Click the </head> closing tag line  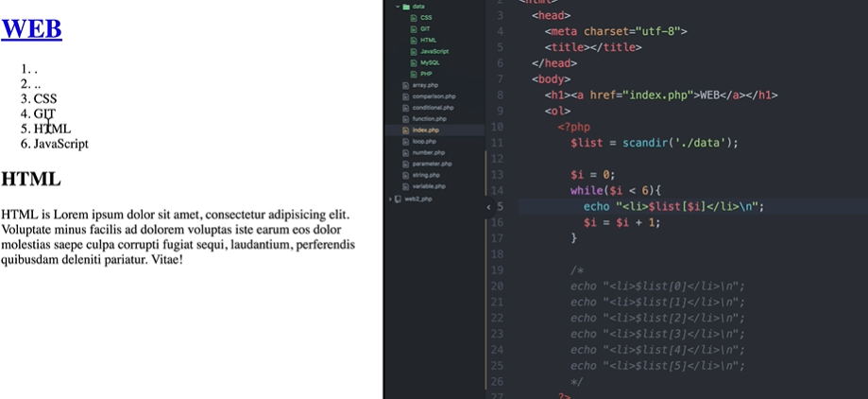pos(554,63)
